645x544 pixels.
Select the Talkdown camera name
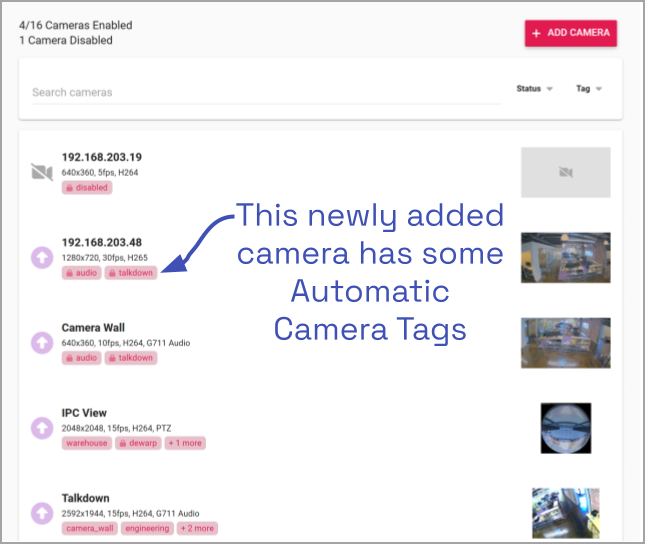pos(86,498)
